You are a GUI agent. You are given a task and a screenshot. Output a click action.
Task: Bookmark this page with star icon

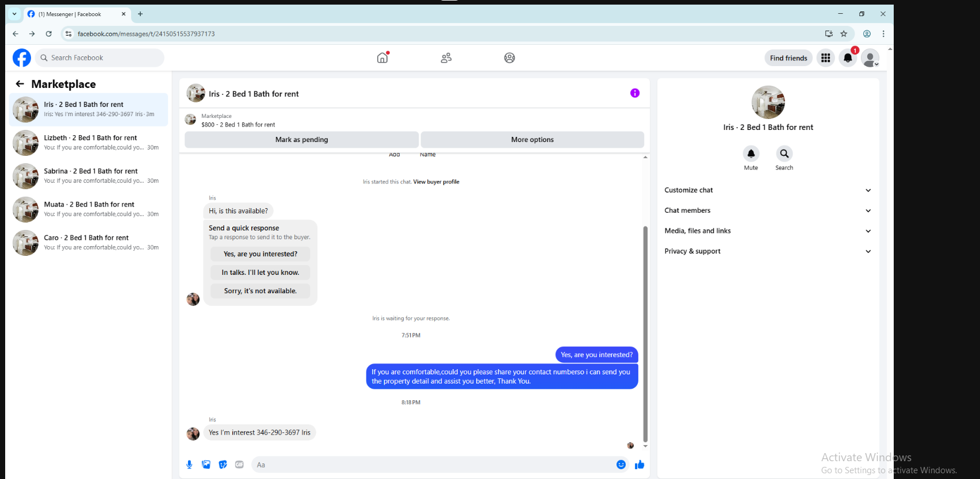[844, 34]
